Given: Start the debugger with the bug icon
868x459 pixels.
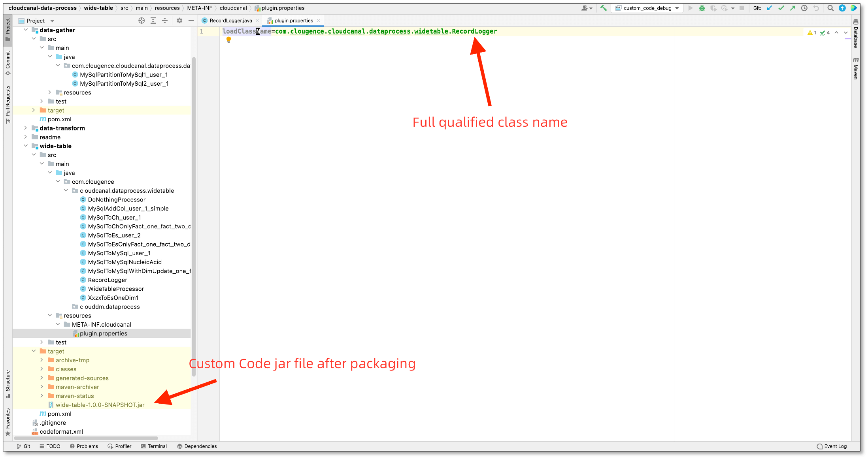Looking at the screenshot, I should pos(702,8).
